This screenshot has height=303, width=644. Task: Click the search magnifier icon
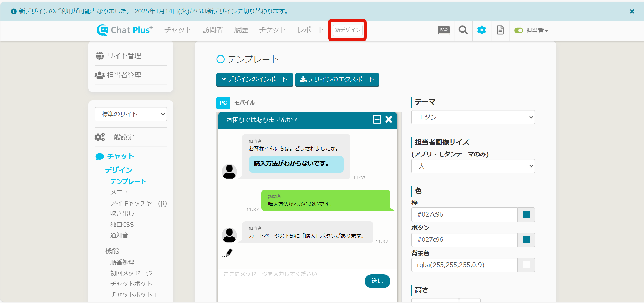[x=463, y=30]
